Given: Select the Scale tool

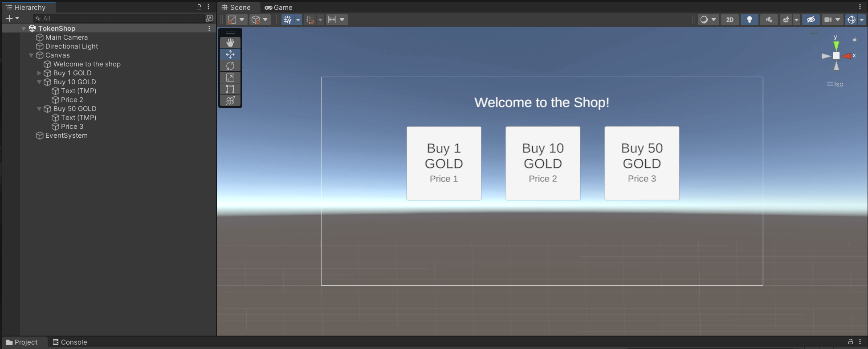Looking at the screenshot, I should [230, 77].
